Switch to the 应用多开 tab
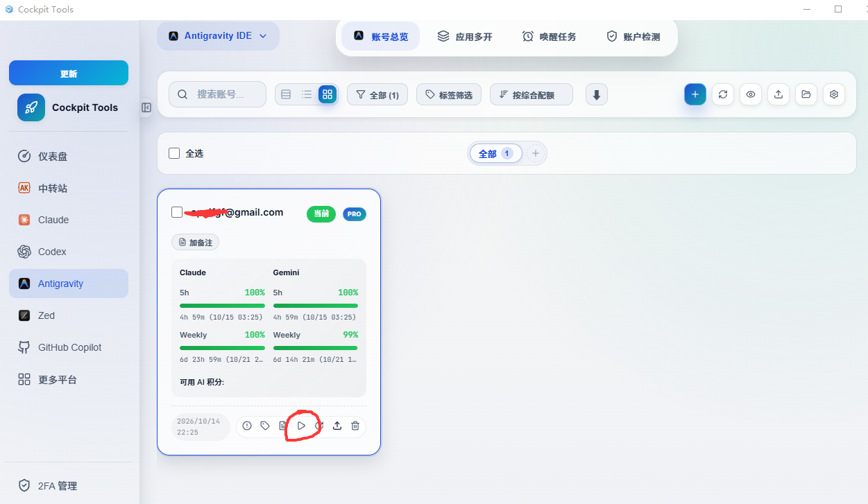 click(465, 37)
